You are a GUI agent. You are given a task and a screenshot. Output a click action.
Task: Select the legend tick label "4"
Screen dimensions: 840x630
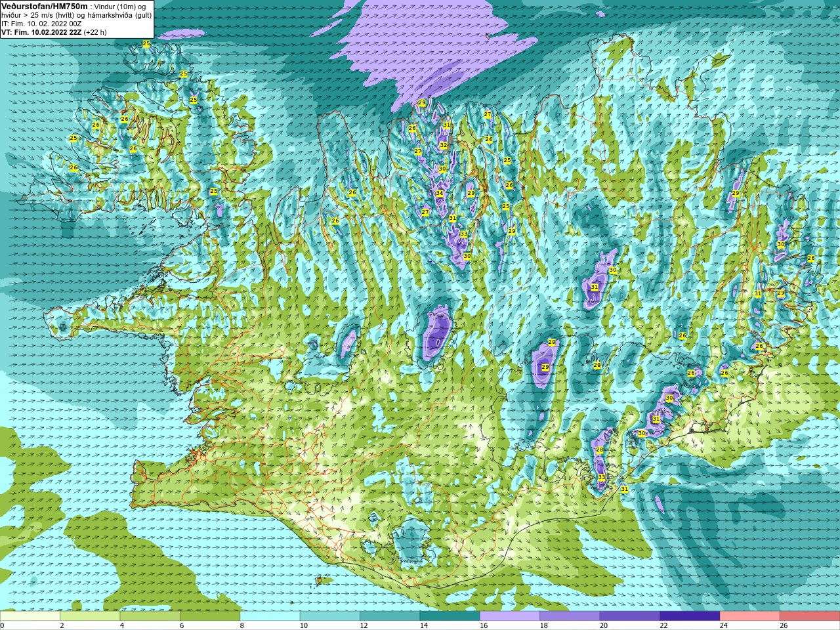tap(121, 625)
